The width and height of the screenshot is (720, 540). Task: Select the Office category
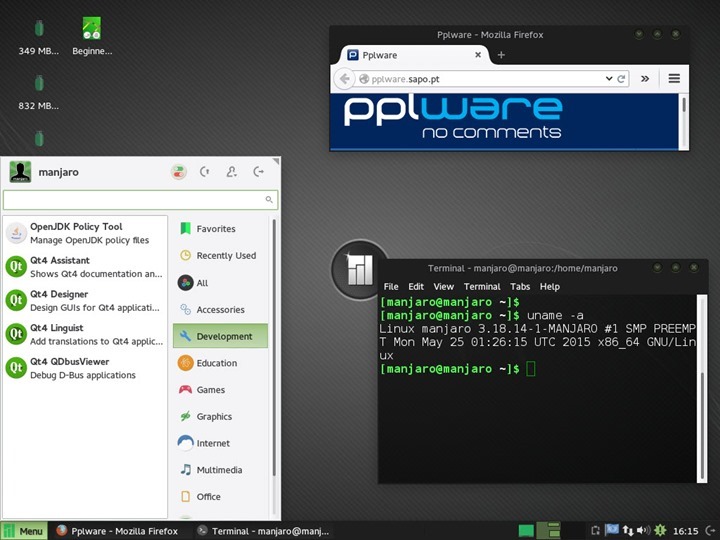(220, 496)
